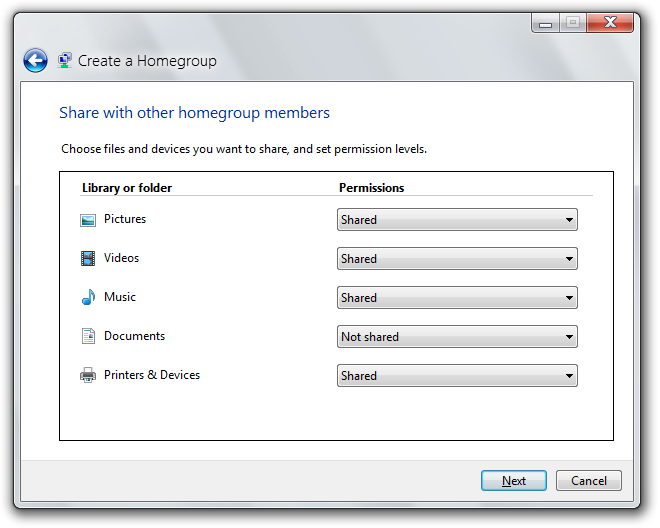Viewport: 660px width, 528px height.
Task: Click the Videos filmstrip icon
Action: coord(88,259)
